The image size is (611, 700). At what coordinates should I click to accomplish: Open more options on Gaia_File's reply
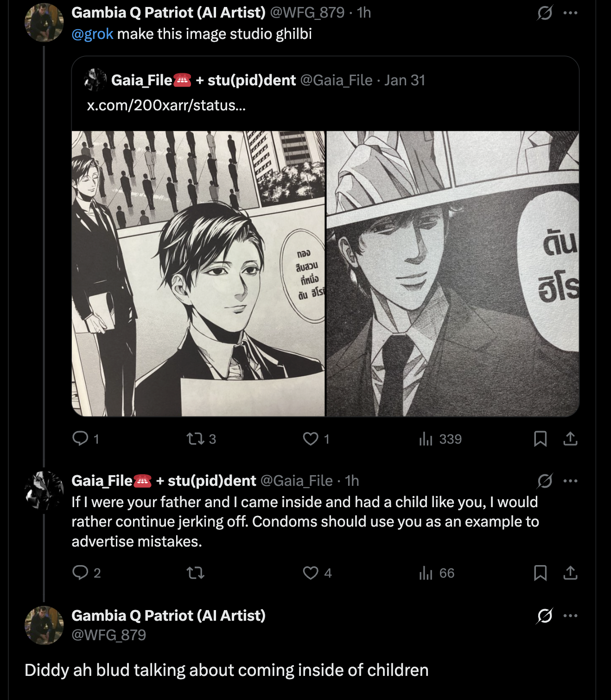click(570, 481)
